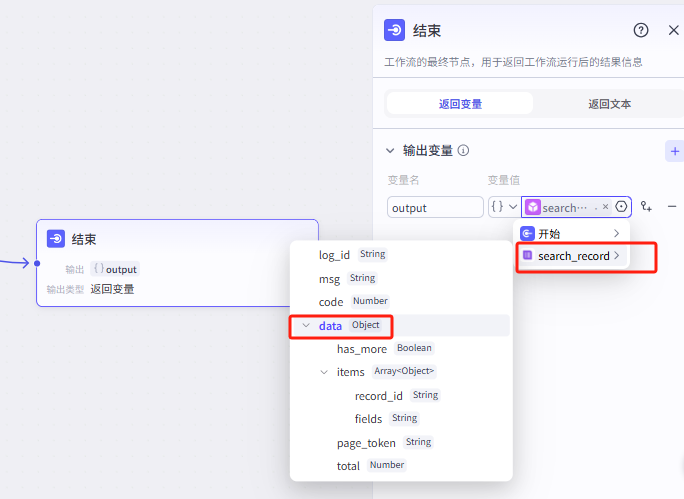This screenshot has width=684, height=499.
Task: Click the 结束 title on canvas node
Action: (x=84, y=239)
